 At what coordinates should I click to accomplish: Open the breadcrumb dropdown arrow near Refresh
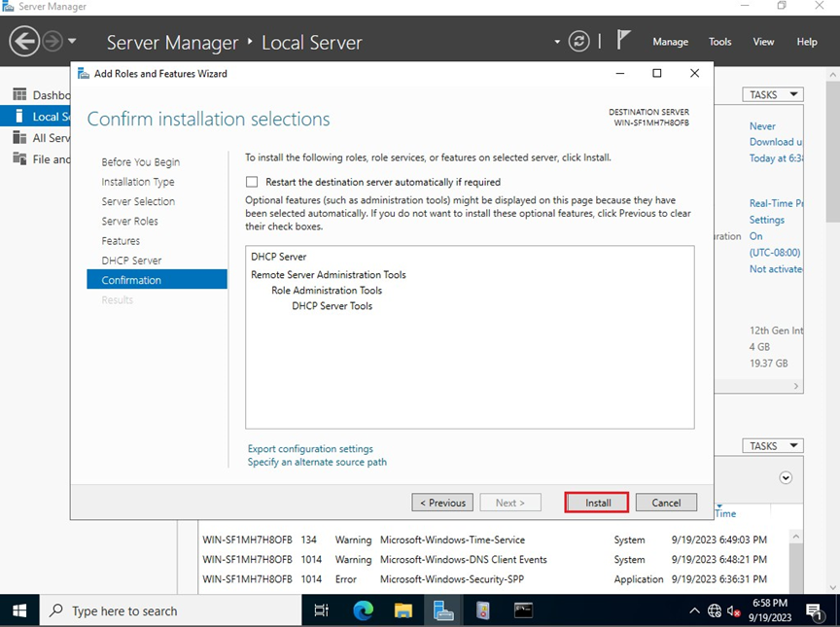[x=557, y=41]
